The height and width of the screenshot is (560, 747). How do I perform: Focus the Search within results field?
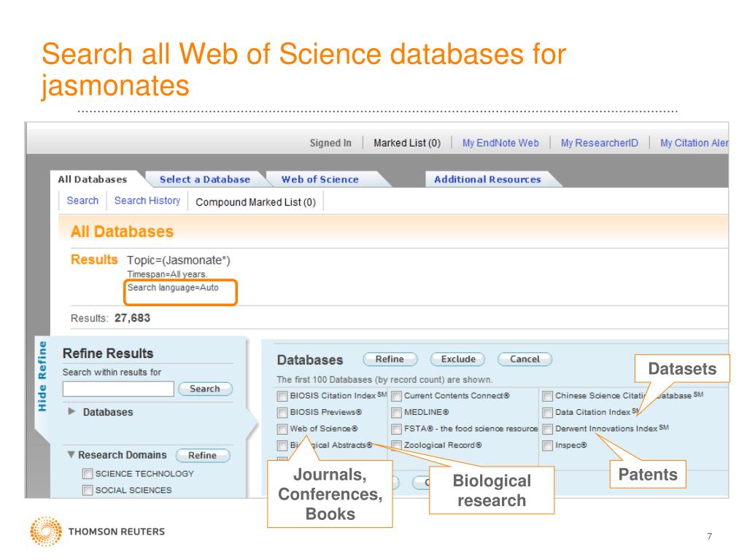click(x=118, y=389)
